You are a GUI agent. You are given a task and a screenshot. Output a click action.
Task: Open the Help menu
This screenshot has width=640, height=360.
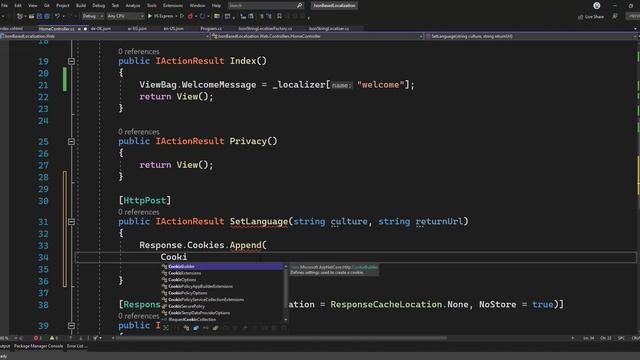pyautogui.click(x=216, y=6)
